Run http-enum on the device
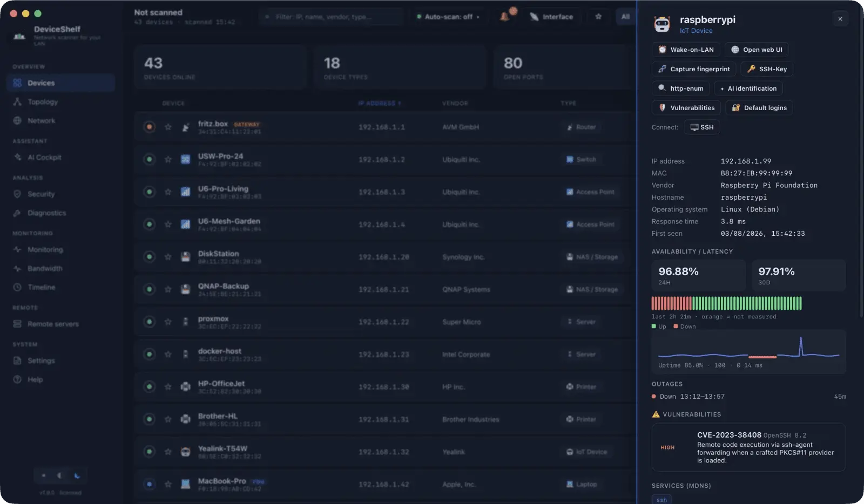 pos(680,88)
